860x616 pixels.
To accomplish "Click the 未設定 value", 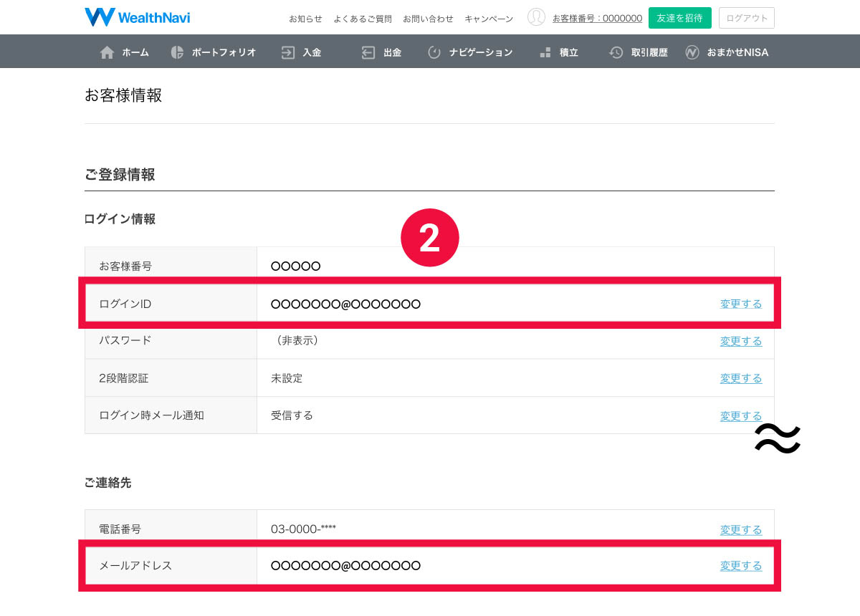I will tap(287, 378).
